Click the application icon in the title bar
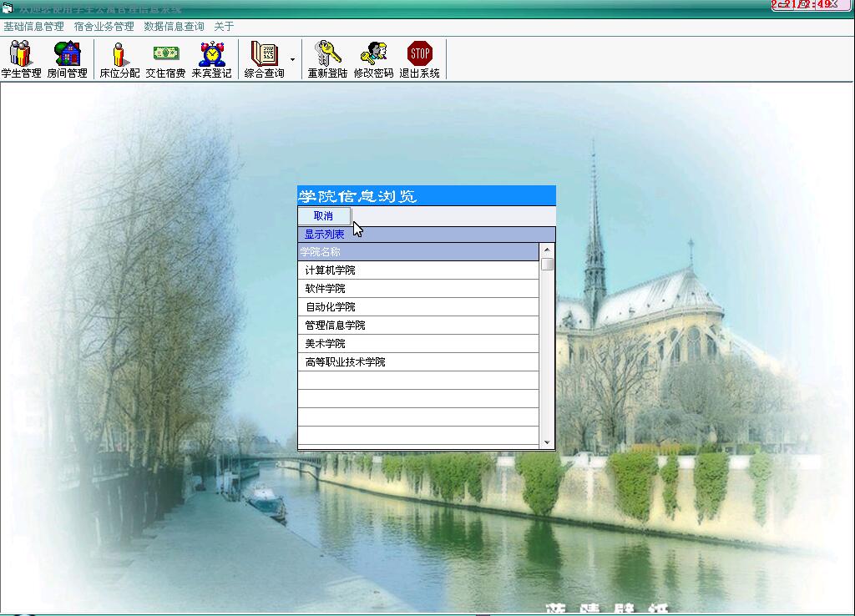 click(8, 8)
